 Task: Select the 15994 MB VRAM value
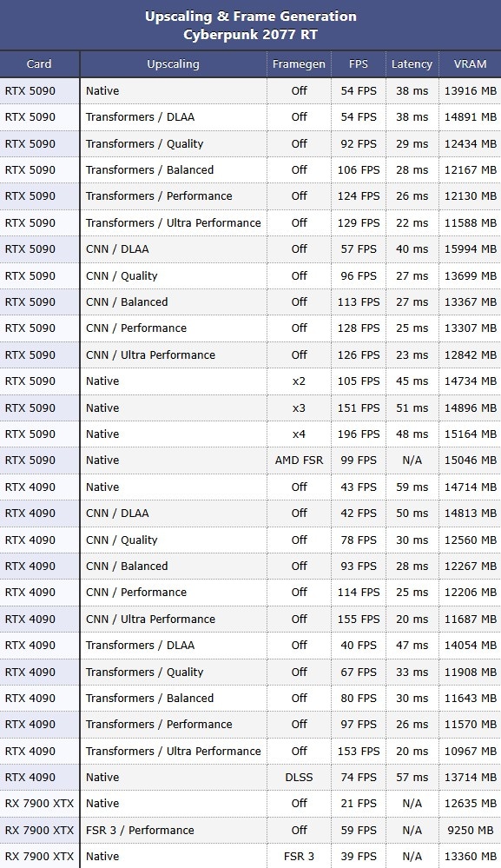(470, 249)
